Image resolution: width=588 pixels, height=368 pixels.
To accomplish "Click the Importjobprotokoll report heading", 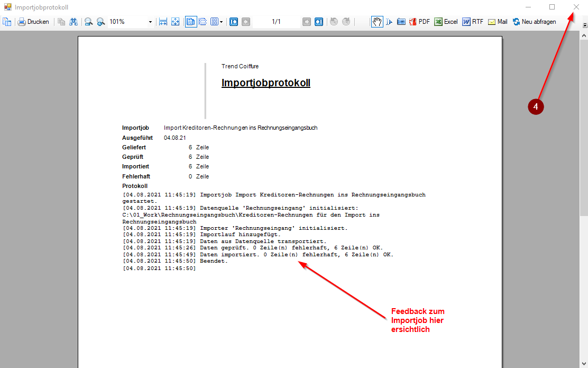I will 266,83.
